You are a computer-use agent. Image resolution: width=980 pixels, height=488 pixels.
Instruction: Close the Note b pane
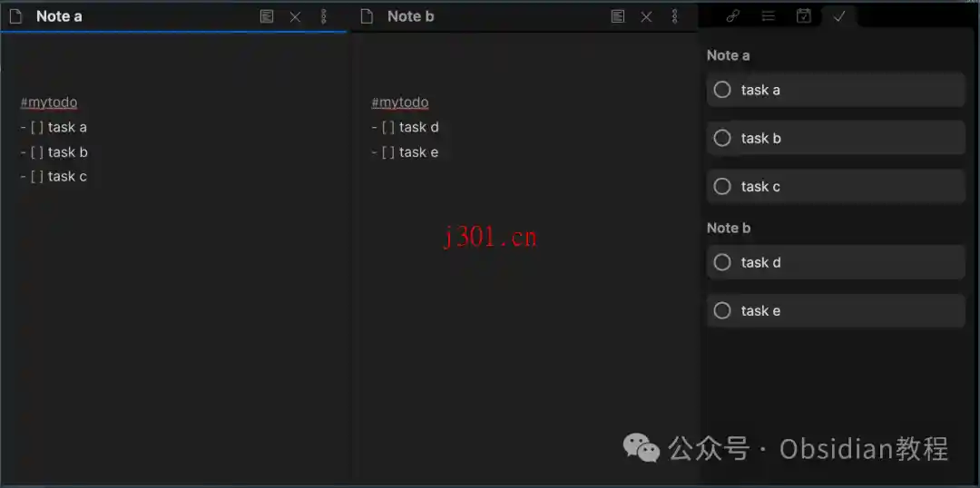click(x=646, y=17)
